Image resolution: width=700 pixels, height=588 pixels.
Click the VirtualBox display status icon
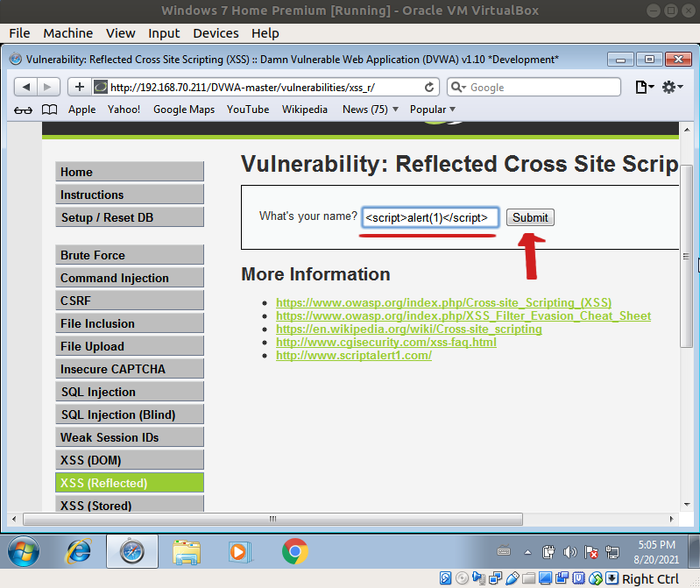click(545, 578)
